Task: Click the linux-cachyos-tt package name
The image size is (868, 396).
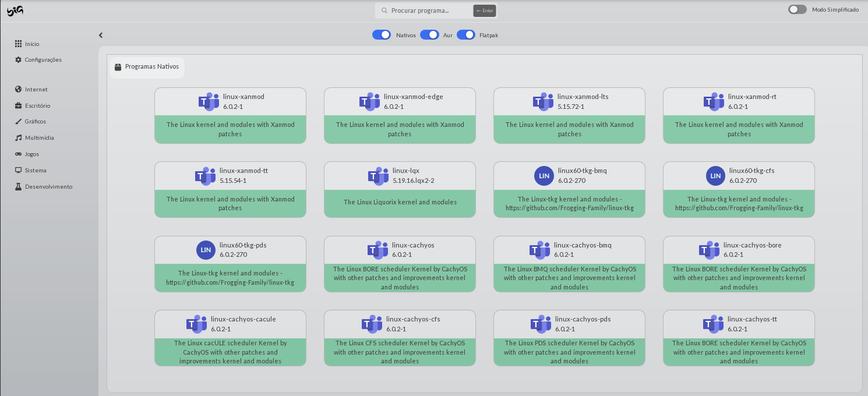Action: (752, 319)
